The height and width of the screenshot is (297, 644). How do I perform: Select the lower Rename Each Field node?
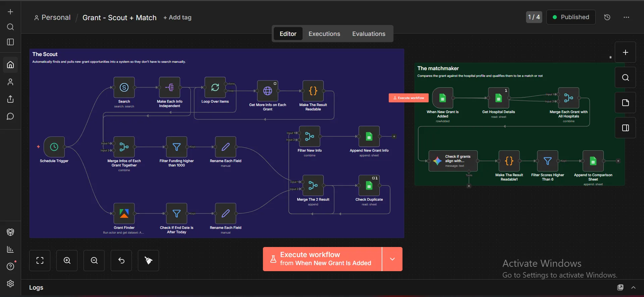(x=225, y=213)
